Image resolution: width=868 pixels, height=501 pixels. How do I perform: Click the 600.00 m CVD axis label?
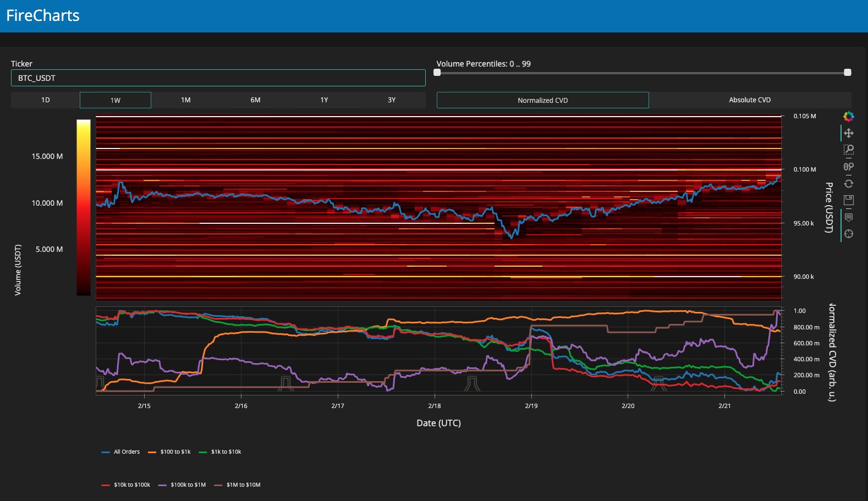click(x=806, y=343)
